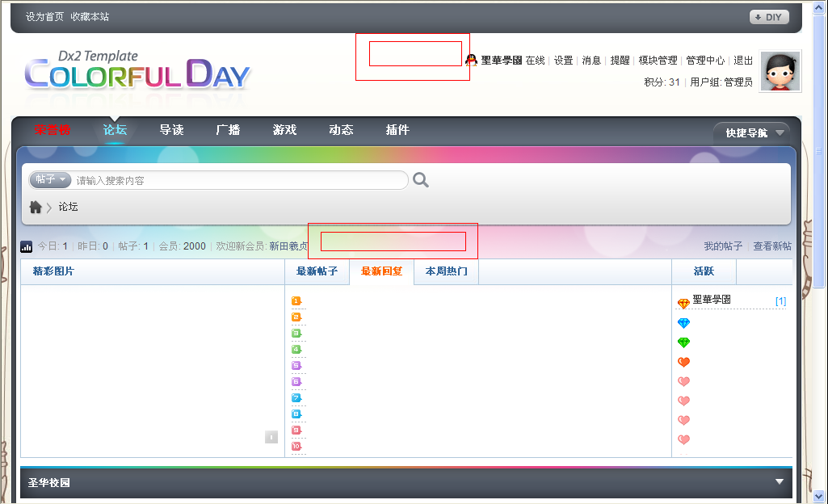Viewport: 828px width, 504px height.
Task: Click the admin avatar picture
Action: tap(779, 72)
